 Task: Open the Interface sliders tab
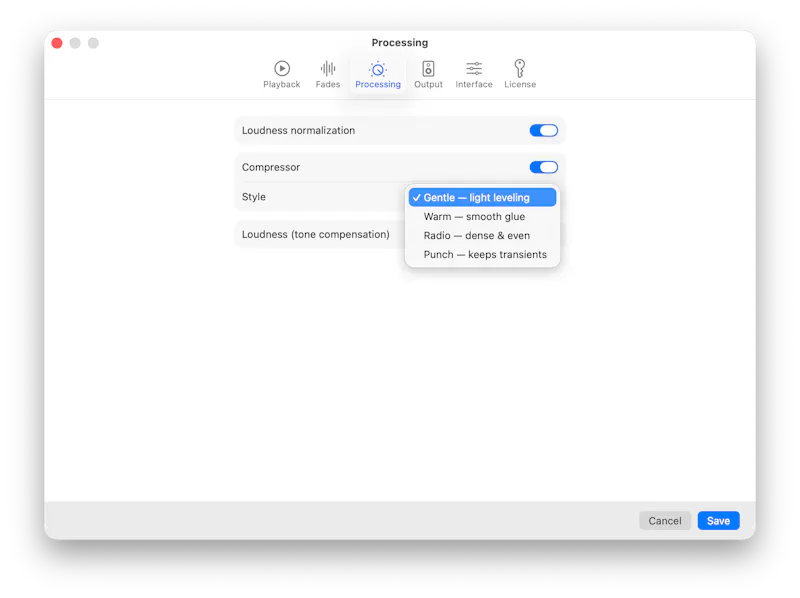[473, 74]
